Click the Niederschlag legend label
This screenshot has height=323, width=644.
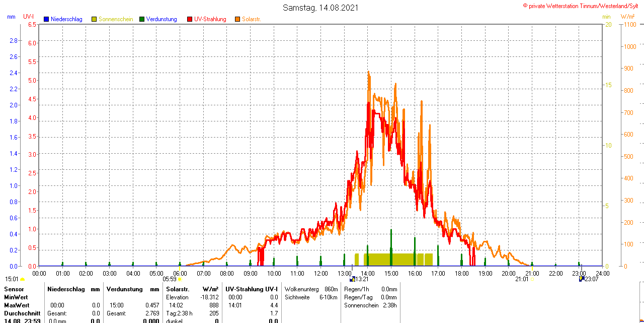click(x=66, y=19)
